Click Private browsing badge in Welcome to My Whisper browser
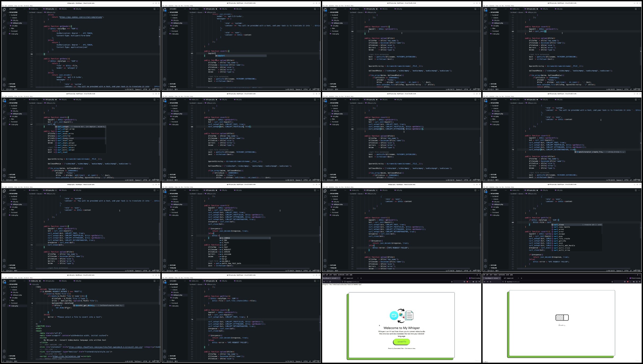643x364 pixels. (x=475, y=278)
